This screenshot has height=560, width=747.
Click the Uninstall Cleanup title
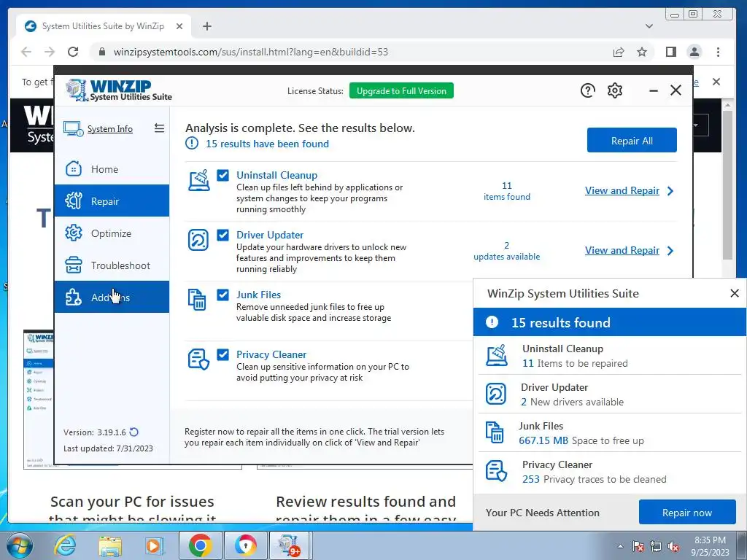click(x=276, y=175)
